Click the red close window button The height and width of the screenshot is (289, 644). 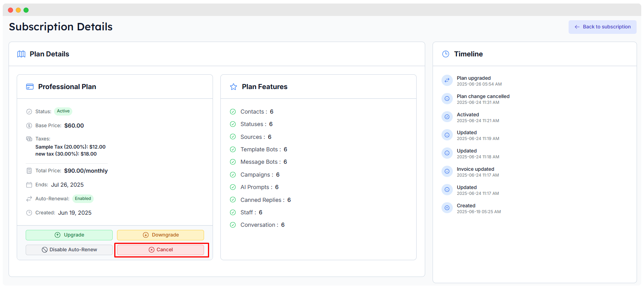[10, 10]
